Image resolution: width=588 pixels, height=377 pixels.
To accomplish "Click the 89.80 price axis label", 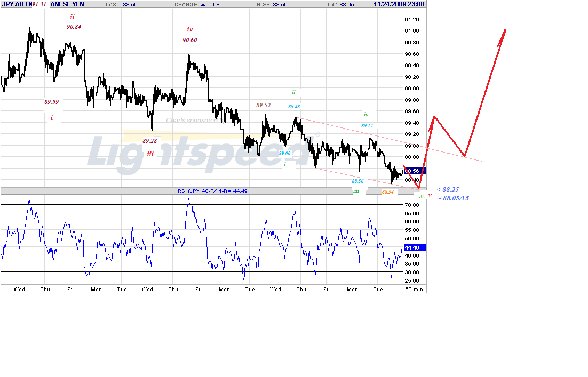I will tap(412, 100).
